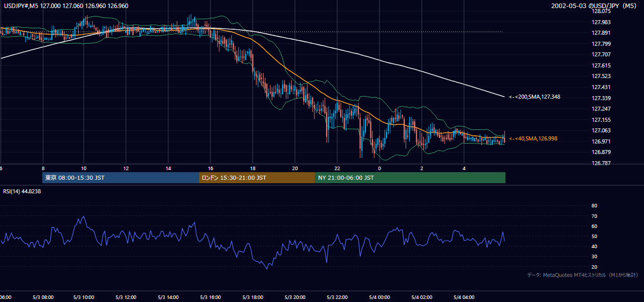644x302 pixels.
Task: Select the chart title 2002-05-03 のUSD/JPY (M5)
Action: pyautogui.click(x=595, y=6)
